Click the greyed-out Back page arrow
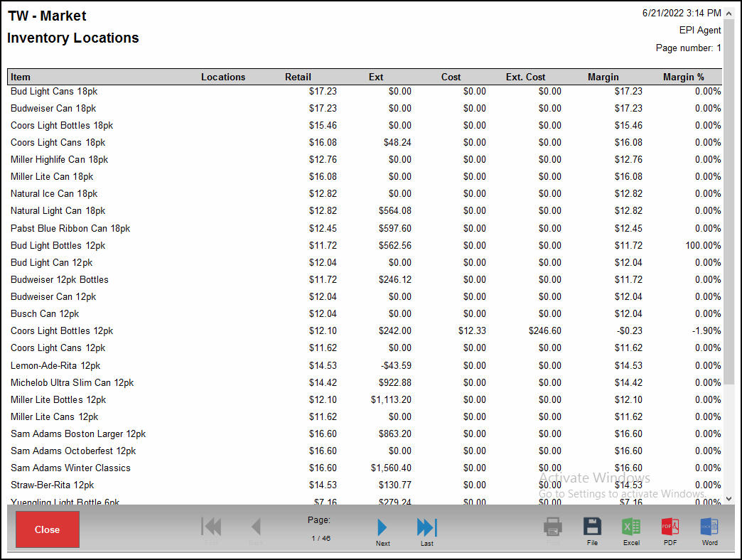The height and width of the screenshot is (560, 742). coord(256,527)
